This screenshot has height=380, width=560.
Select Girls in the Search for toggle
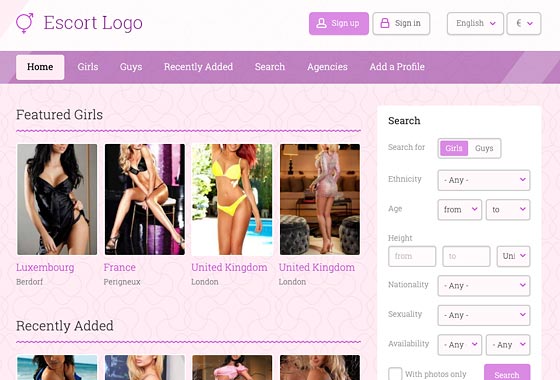coord(454,148)
